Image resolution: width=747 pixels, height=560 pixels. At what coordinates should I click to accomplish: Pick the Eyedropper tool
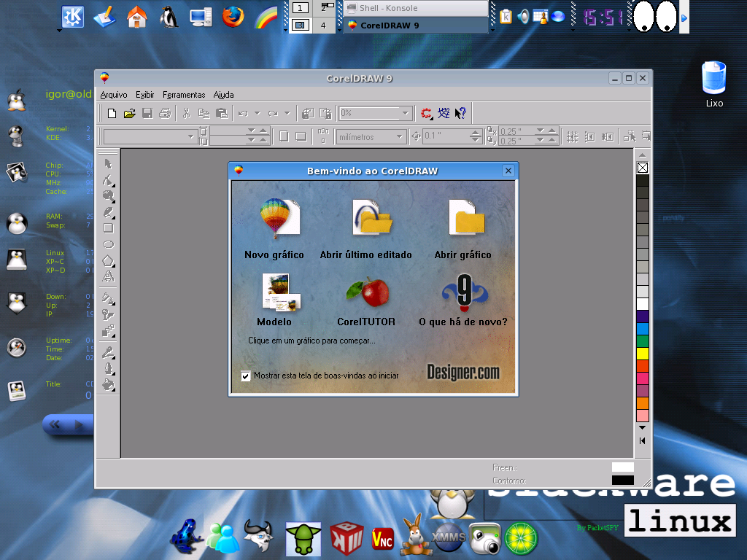[108, 353]
